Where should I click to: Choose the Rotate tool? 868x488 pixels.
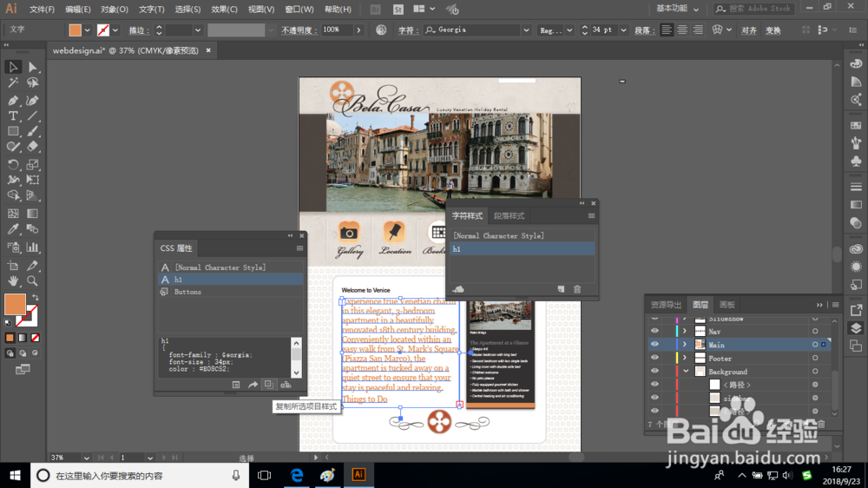coord(13,164)
